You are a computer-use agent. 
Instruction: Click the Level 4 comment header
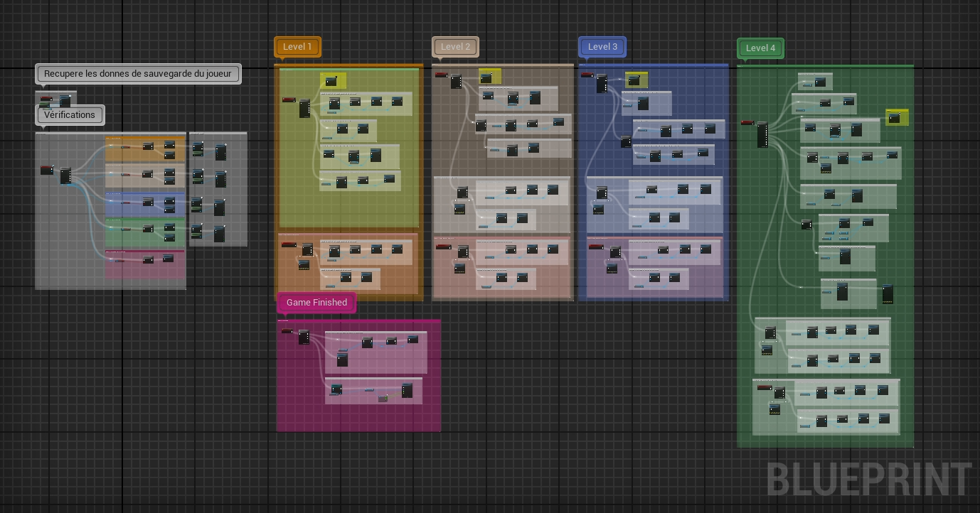click(x=760, y=48)
